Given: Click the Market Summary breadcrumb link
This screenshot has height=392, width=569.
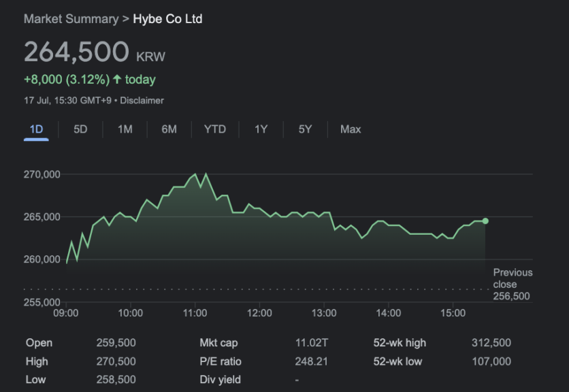Looking at the screenshot, I should click(x=71, y=19).
